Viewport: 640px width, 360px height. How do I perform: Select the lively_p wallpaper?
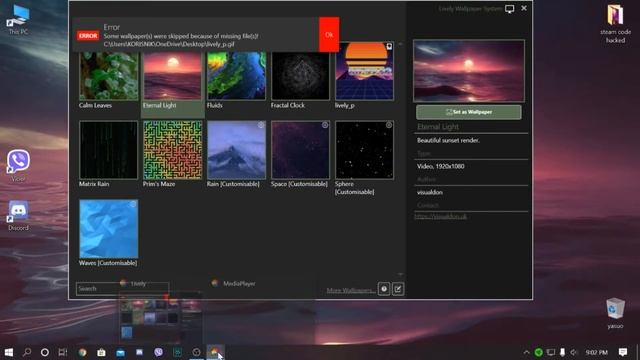coord(364,71)
